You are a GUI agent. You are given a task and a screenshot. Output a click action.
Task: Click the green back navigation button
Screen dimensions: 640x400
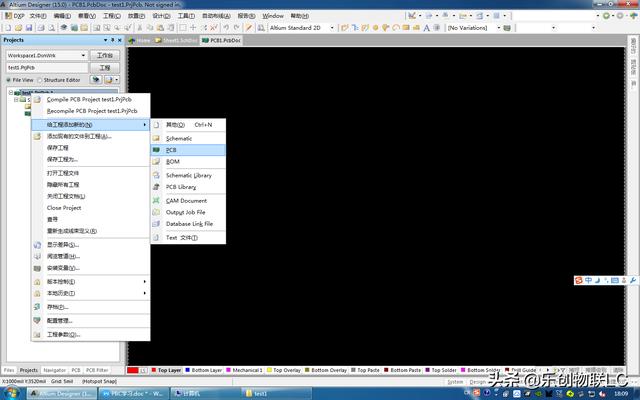[607, 16]
